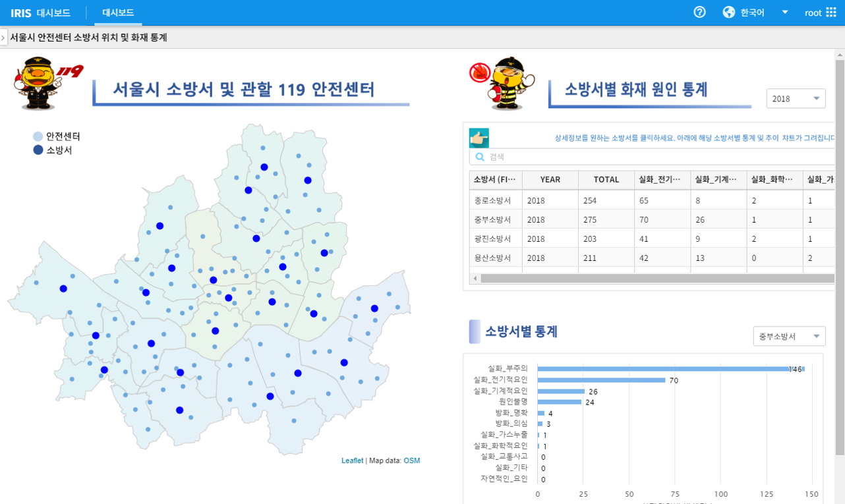Click the 실화_가스누출 chart label

pyautogui.click(x=504, y=434)
